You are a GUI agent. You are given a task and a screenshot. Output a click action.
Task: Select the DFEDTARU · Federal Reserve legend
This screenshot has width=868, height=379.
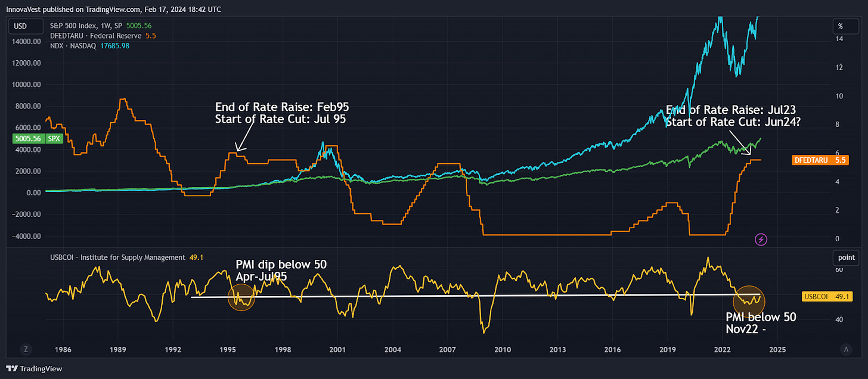click(96, 36)
